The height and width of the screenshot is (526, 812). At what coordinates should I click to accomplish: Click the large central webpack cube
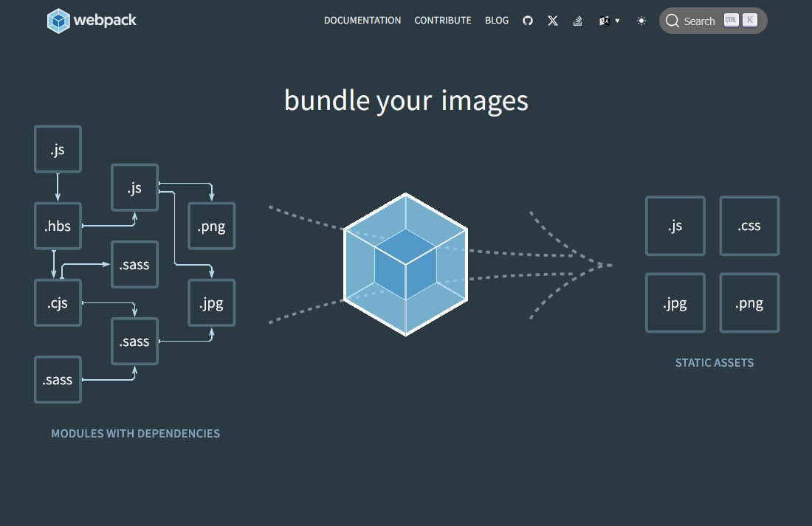coord(405,264)
